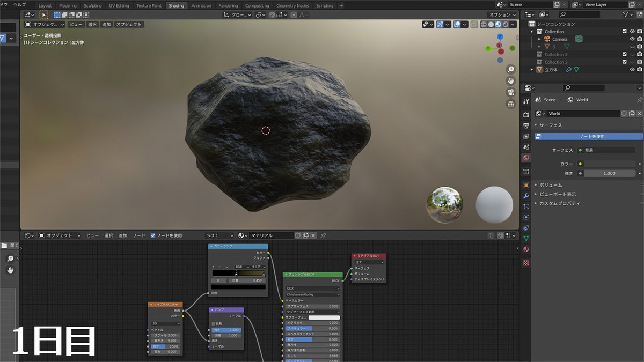Open the 追加 menu in node editor
The image size is (644, 362).
point(123,235)
